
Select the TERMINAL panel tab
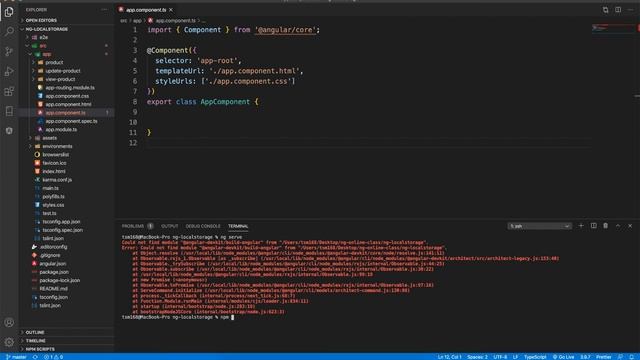click(238, 226)
